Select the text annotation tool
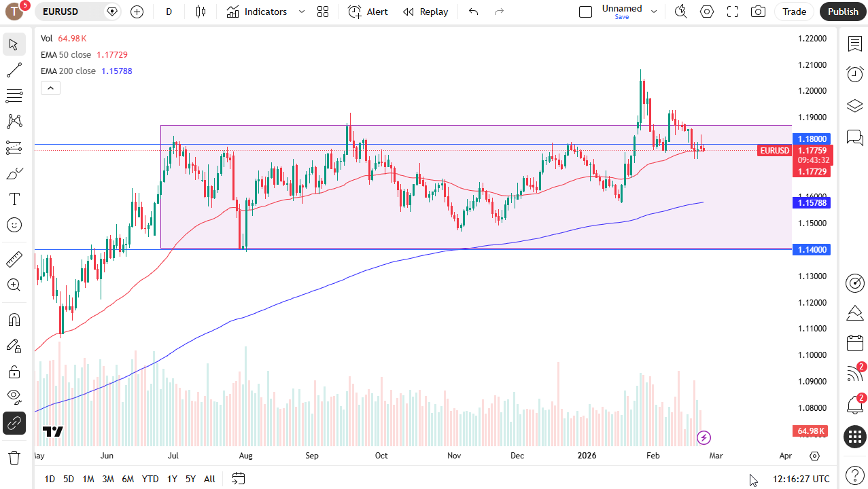Viewport: 868px width, 489px height. point(14,199)
